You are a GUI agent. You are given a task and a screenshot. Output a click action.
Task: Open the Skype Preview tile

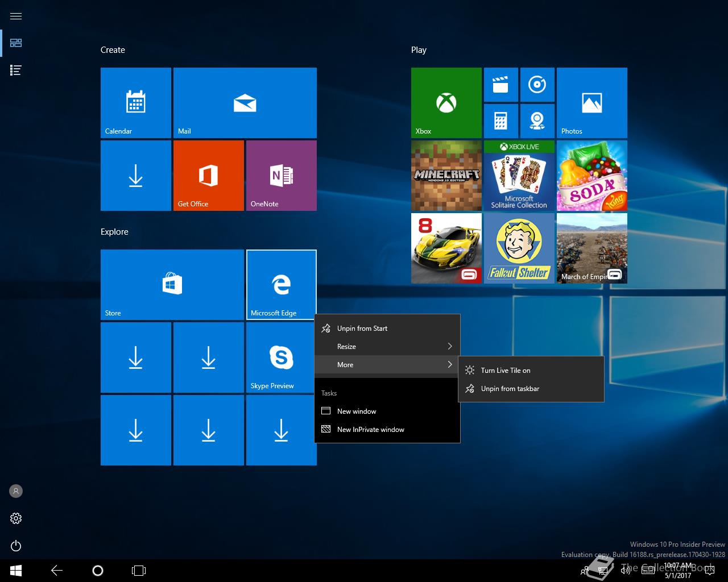[x=281, y=357]
